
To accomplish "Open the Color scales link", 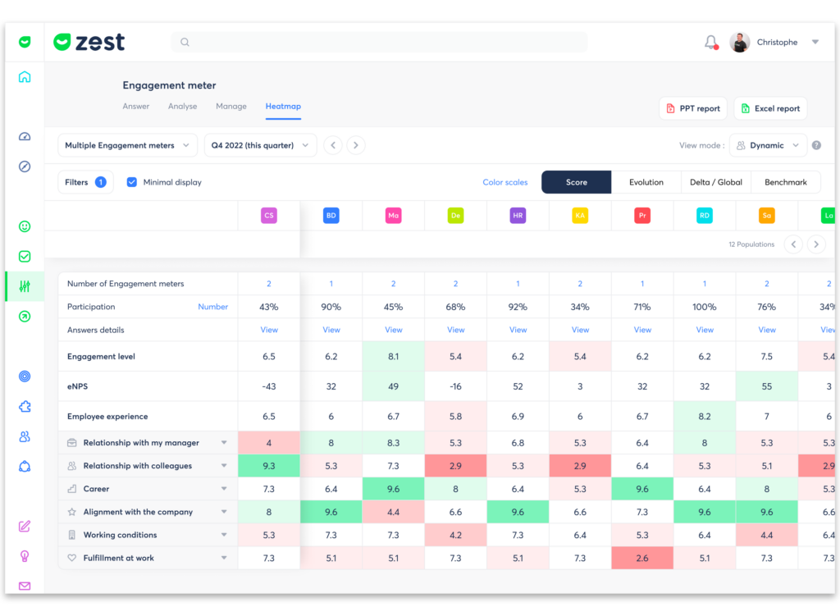I will point(504,182).
